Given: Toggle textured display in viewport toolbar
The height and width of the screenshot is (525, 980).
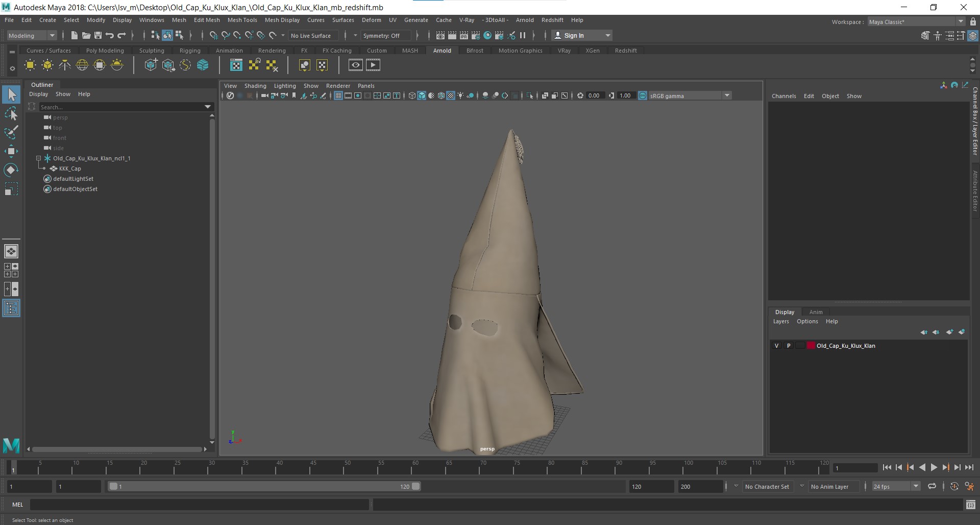Looking at the screenshot, I should click(x=451, y=96).
